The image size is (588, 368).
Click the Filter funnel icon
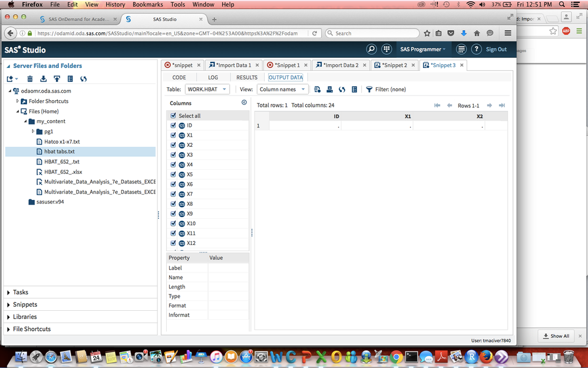[369, 90]
